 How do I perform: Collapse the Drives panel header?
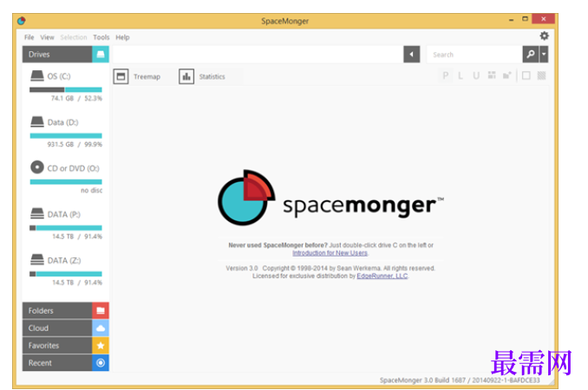click(57, 55)
